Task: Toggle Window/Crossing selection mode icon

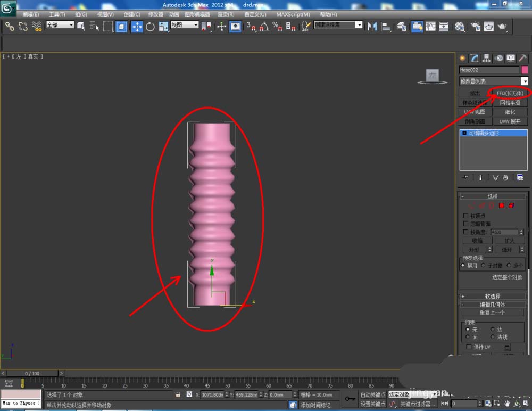Action: [x=121, y=26]
